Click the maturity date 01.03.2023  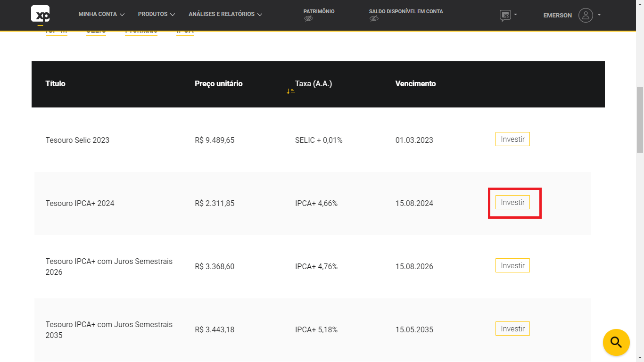point(414,140)
